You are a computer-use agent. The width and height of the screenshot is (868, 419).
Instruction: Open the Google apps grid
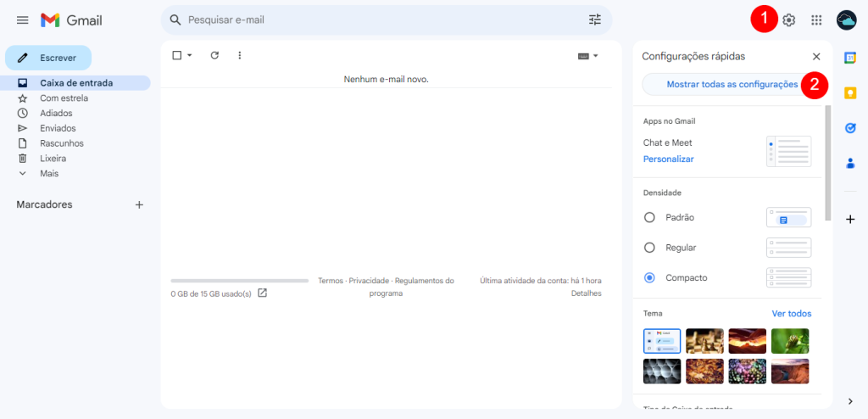(816, 20)
